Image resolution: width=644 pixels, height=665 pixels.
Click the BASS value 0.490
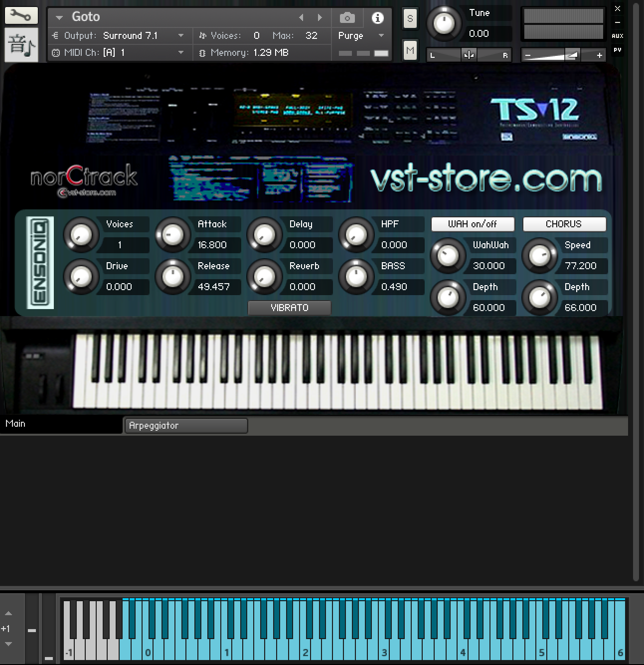[394, 287]
